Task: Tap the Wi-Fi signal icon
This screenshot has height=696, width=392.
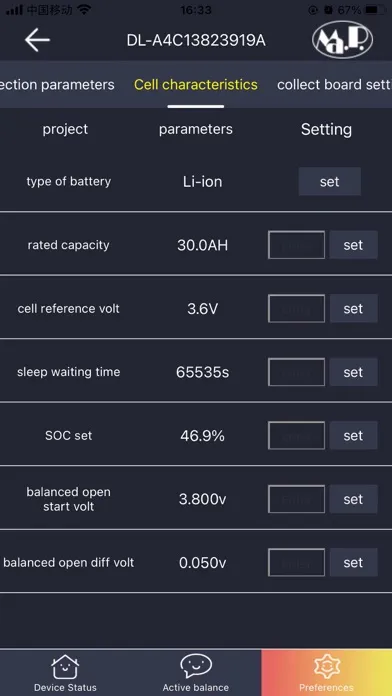Action: 83,10
